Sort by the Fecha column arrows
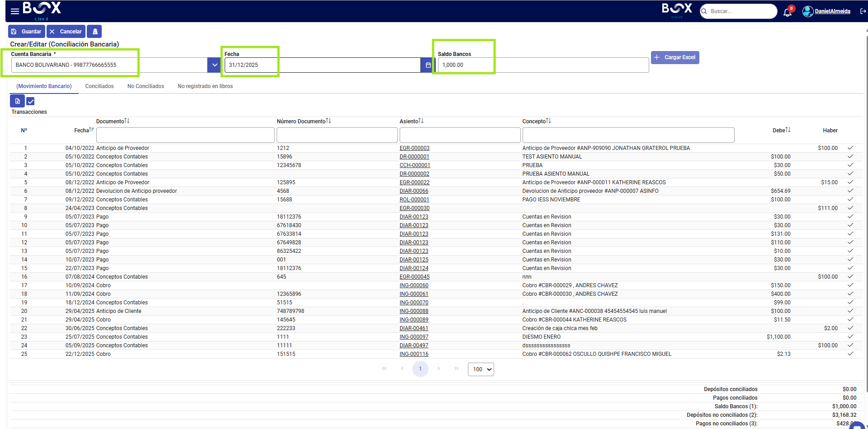The height and width of the screenshot is (429, 868). pos(92,130)
